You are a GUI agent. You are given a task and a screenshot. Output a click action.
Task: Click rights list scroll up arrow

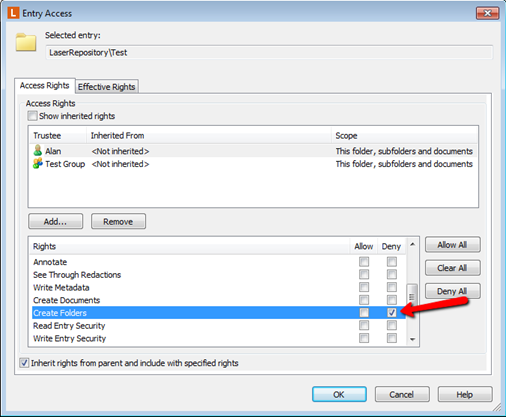point(413,245)
